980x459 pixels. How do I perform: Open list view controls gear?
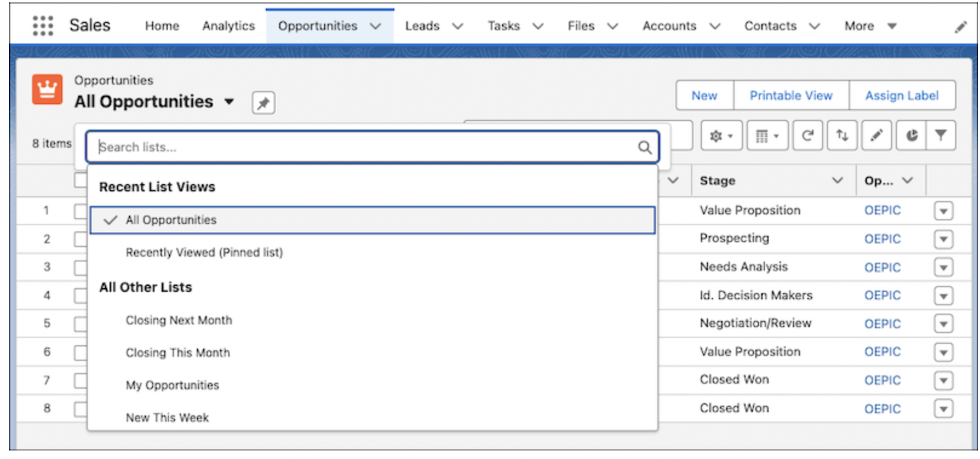(x=722, y=136)
